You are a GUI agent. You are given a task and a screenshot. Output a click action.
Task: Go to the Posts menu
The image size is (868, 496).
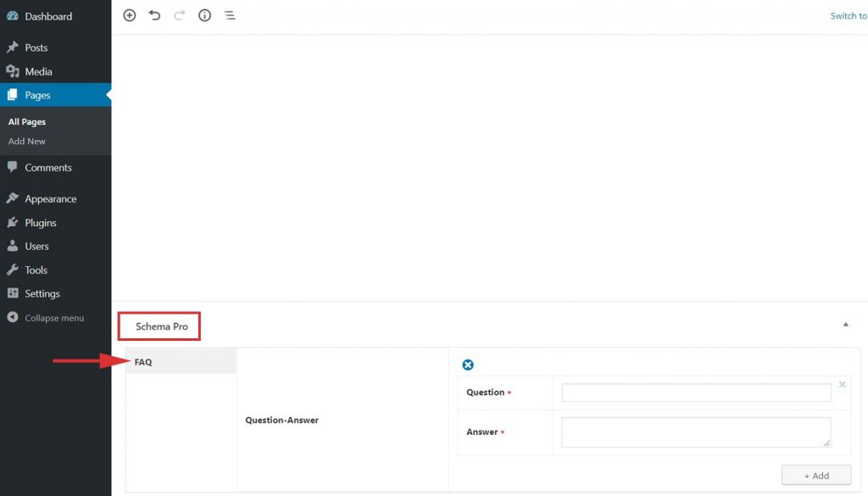pyautogui.click(x=36, y=47)
